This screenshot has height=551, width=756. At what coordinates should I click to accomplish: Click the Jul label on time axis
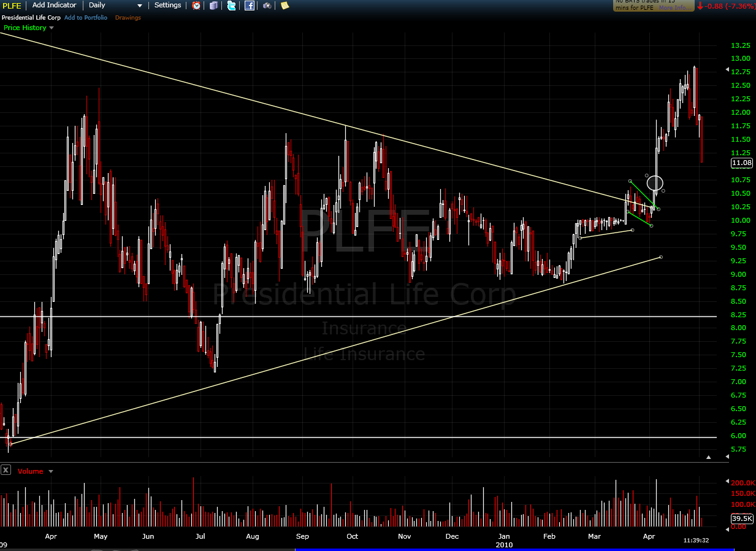pos(200,536)
